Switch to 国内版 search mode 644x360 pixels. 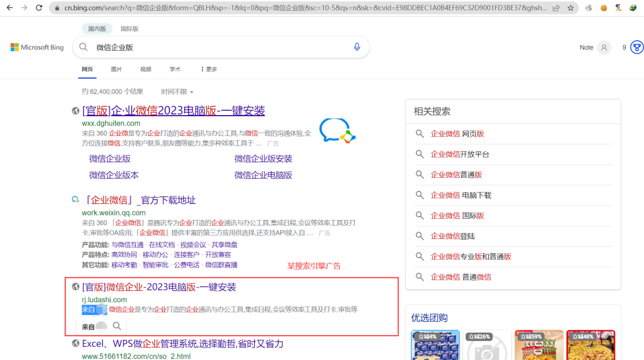click(x=97, y=29)
